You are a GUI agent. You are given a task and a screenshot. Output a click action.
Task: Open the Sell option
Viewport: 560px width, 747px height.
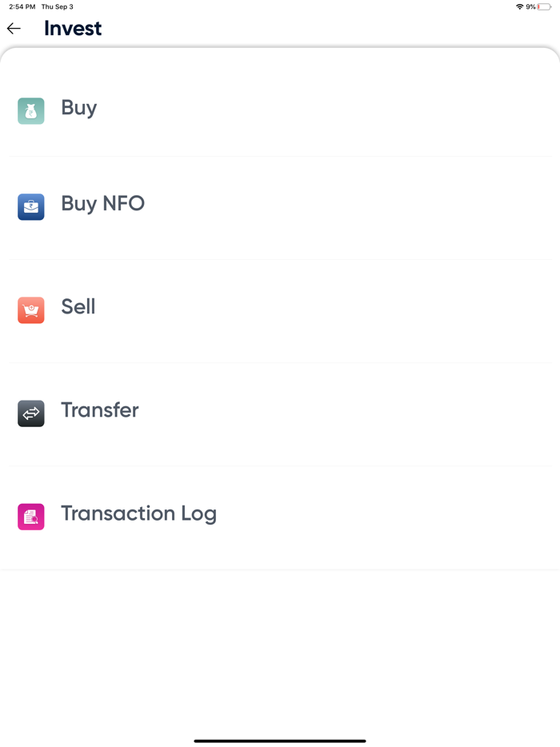(78, 307)
